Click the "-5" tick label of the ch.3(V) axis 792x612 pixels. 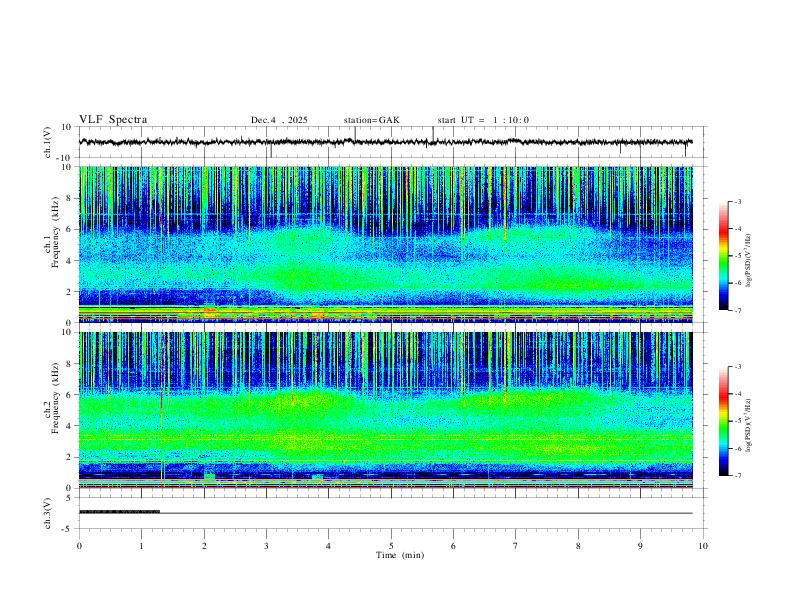click(67, 529)
